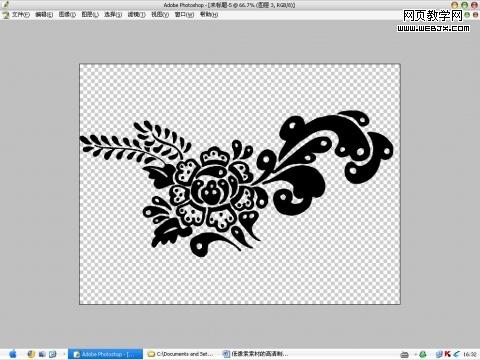Open the 帮助(H) Help menu
Image resolution: width=480 pixels, height=360 pixels.
tap(209, 15)
